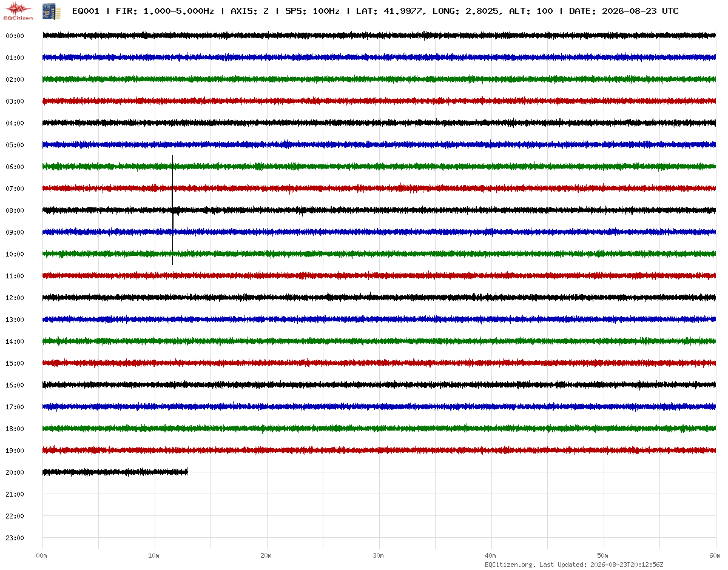The image size is (728, 570).
Task: Click the 00:00 hour label
Action: (x=15, y=36)
